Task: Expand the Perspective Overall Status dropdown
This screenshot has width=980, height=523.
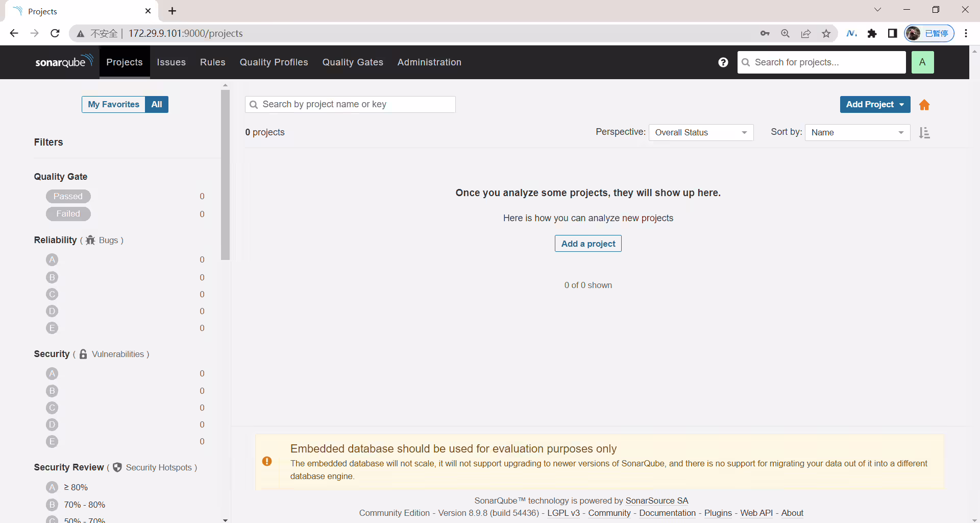Action: [701, 132]
